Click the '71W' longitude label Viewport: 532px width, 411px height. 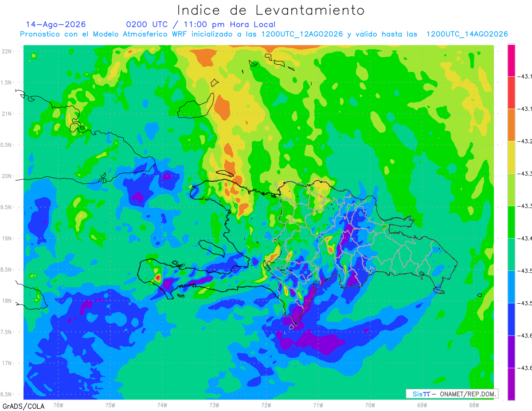tap(318, 405)
